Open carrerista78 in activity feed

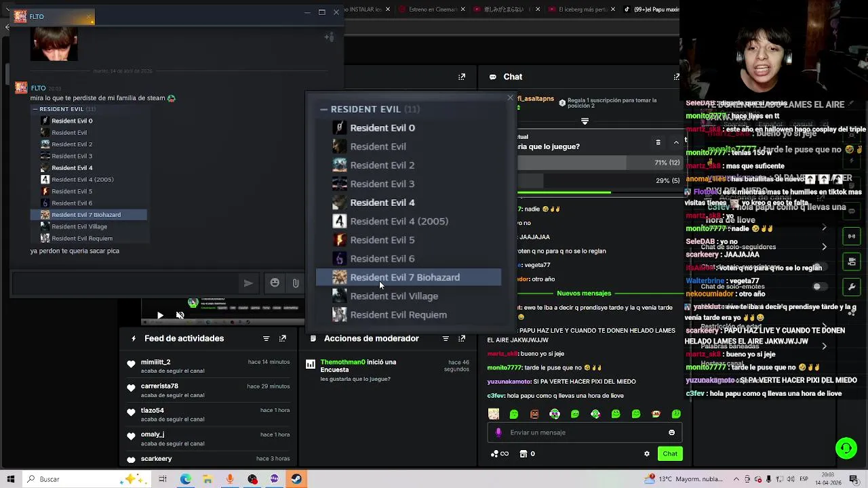coord(159,386)
